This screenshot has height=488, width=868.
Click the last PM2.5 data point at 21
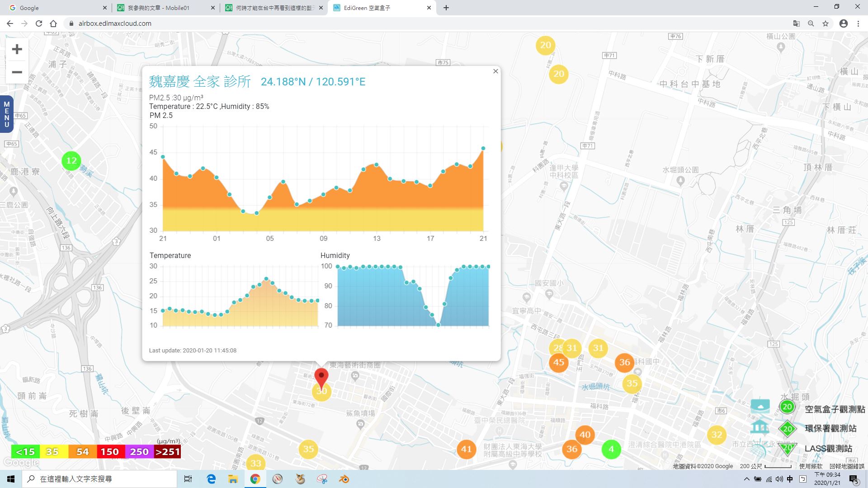click(483, 148)
